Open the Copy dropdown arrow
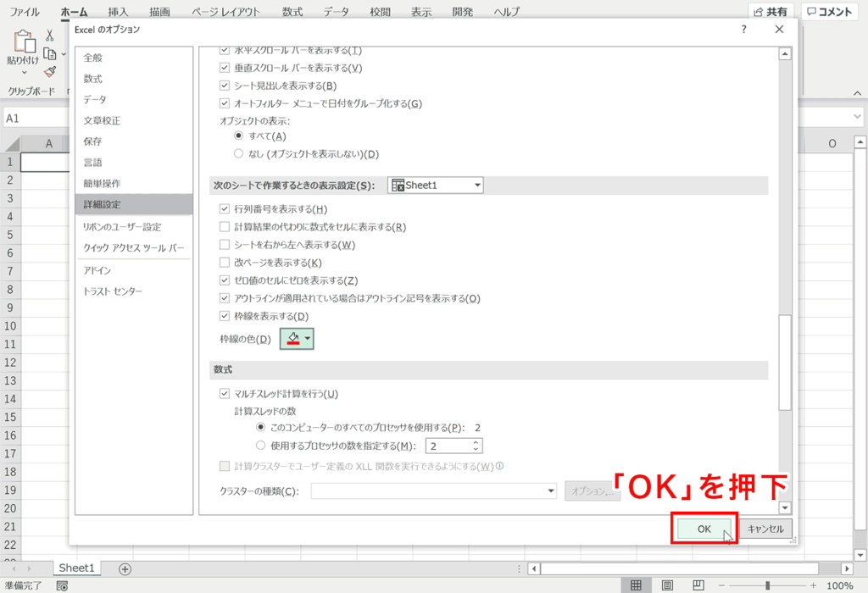Viewport: 868px width, 593px height. click(x=64, y=54)
